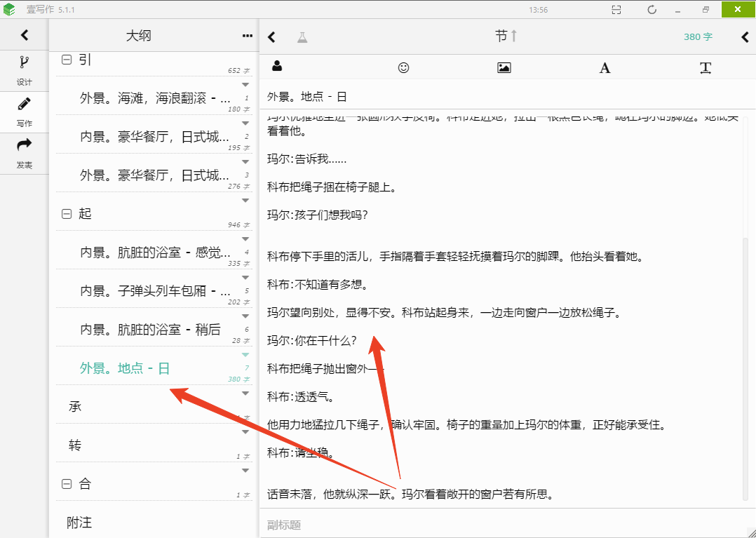Click the line 科布:透透气。
The width and height of the screenshot is (756, 538).
click(x=302, y=397)
